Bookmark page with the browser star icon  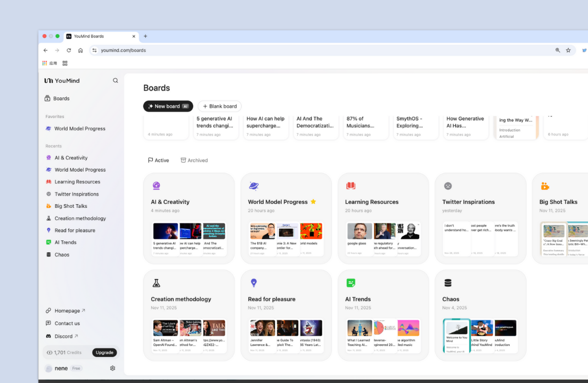pos(568,50)
